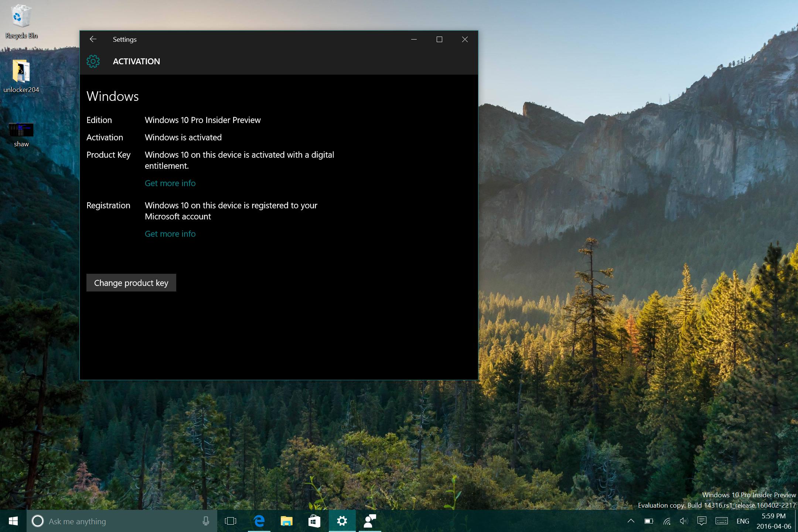Click the gear icon beside ACTIVATION
798x532 pixels.
click(93, 61)
